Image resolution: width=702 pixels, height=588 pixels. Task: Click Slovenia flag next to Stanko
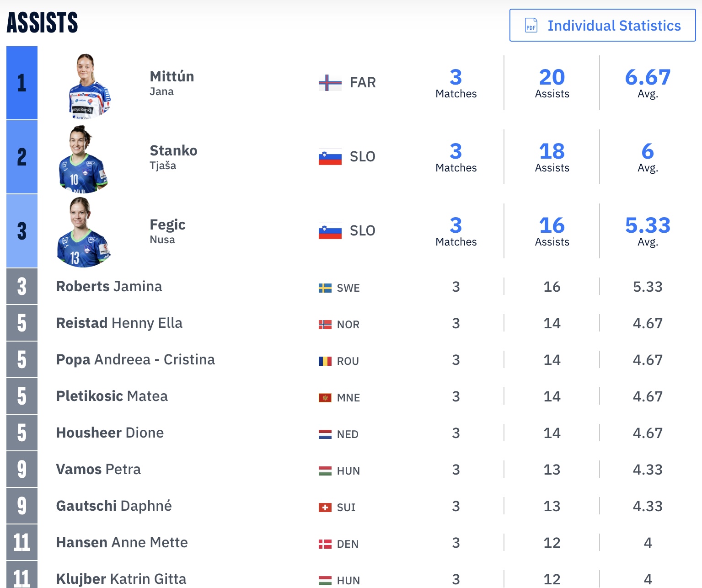(x=330, y=157)
